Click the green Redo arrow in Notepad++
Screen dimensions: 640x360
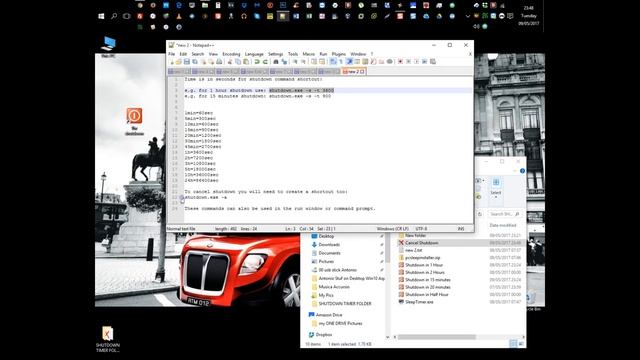pos(265,62)
